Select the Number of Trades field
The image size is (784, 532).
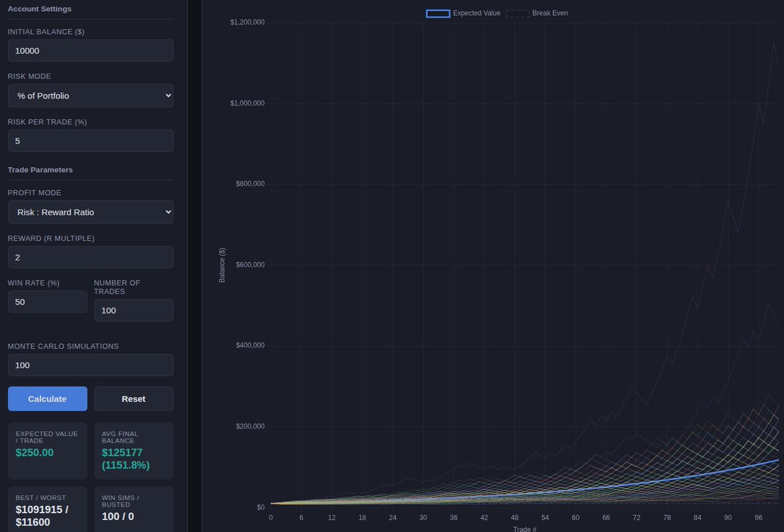coord(133,310)
